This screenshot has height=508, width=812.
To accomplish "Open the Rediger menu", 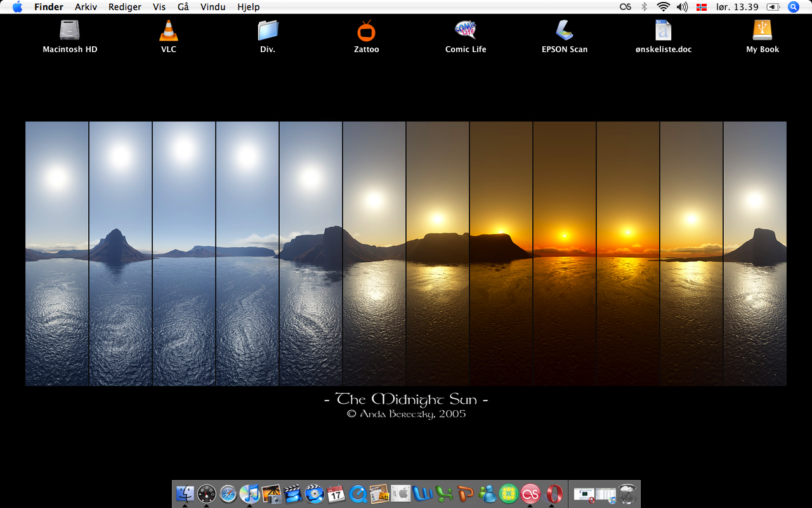I will pos(125,7).
